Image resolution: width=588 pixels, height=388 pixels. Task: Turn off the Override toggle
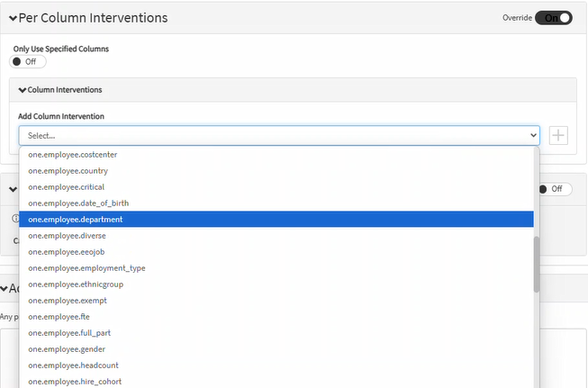coord(553,18)
